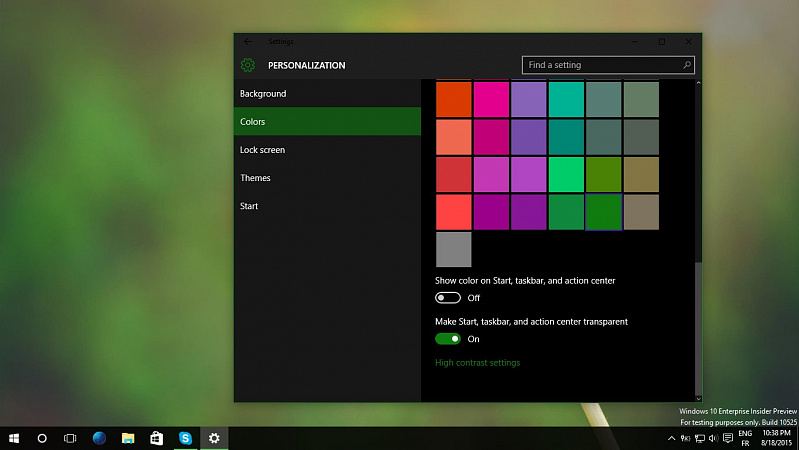This screenshot has width=799, height=450.
Task: Open Cortana search circle on taskbar
Action: coord(42,438)
